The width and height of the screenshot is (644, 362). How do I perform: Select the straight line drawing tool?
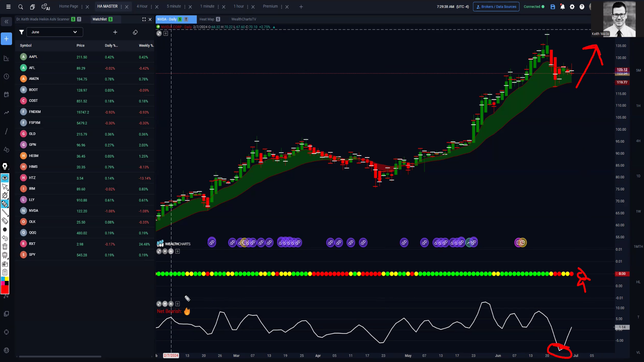pyautogui.click(x=5, y=212)
